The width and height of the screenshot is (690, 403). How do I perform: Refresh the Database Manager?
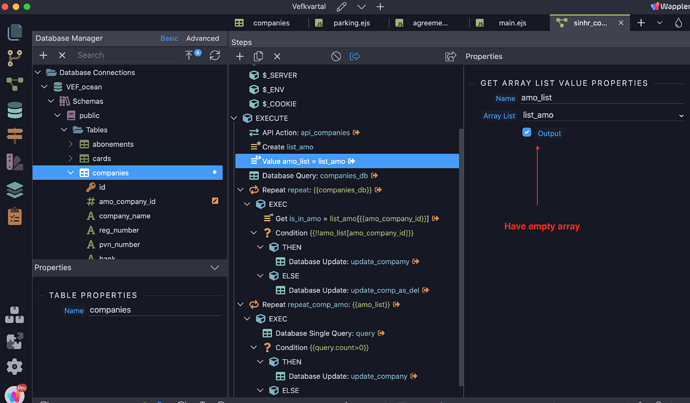click(x=215, y=55)
